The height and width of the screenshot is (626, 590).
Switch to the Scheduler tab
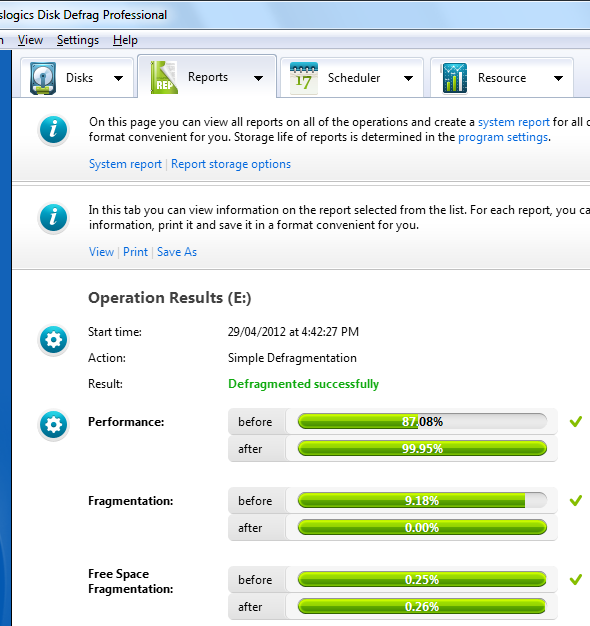click(352, 77)
